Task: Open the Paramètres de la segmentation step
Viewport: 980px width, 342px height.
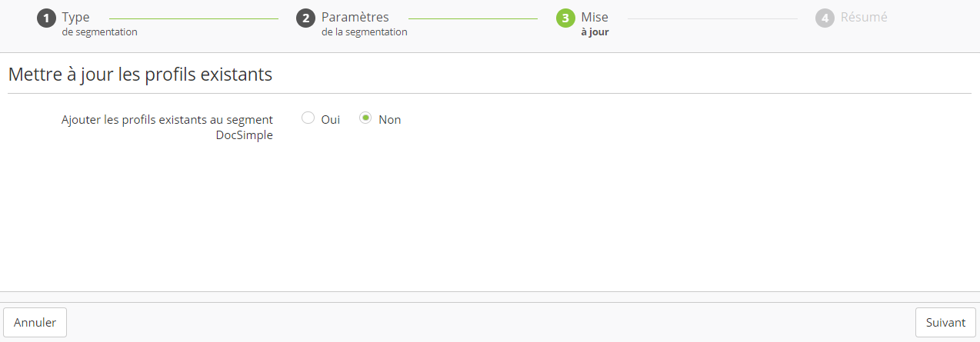Action: coord(364,24)
